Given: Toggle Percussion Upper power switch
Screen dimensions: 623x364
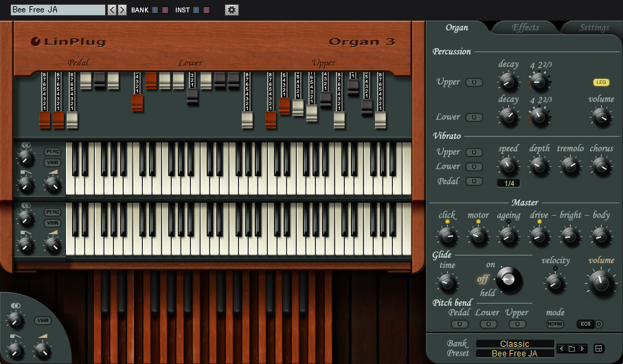Looking at the screenshot, I should point(474,82).
